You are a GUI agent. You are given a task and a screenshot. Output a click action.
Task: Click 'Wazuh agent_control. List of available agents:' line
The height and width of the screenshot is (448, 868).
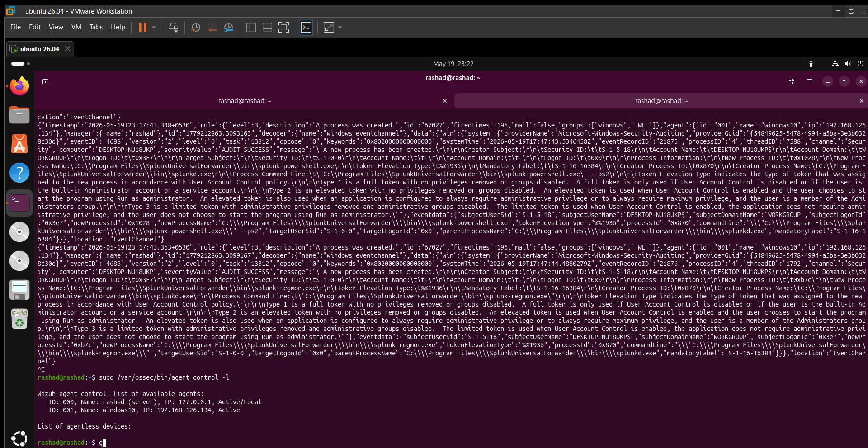121,394
